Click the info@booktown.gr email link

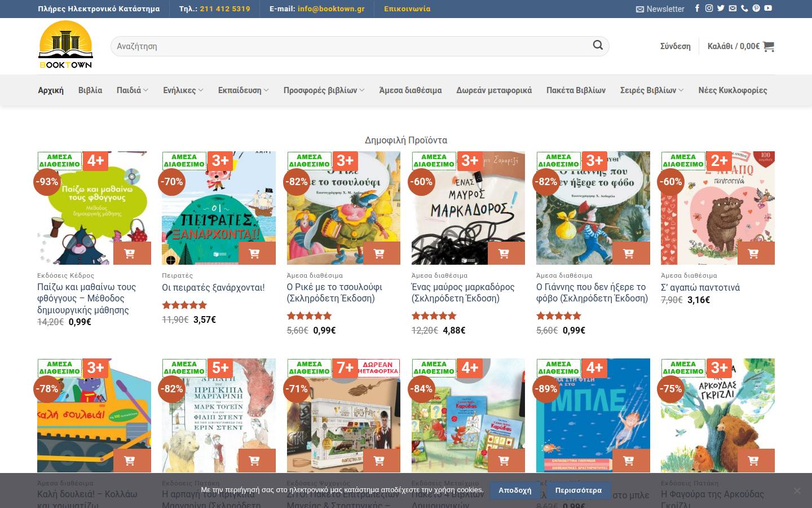331,9
